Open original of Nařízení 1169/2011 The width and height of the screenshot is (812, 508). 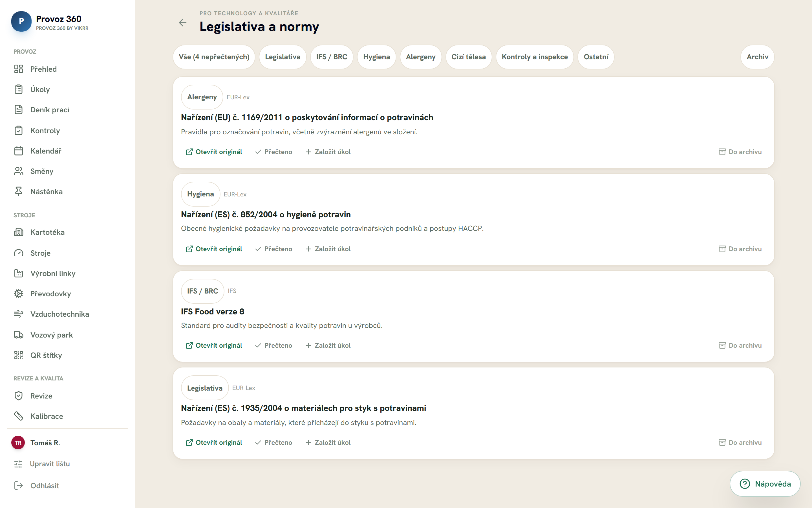[214, 152]
